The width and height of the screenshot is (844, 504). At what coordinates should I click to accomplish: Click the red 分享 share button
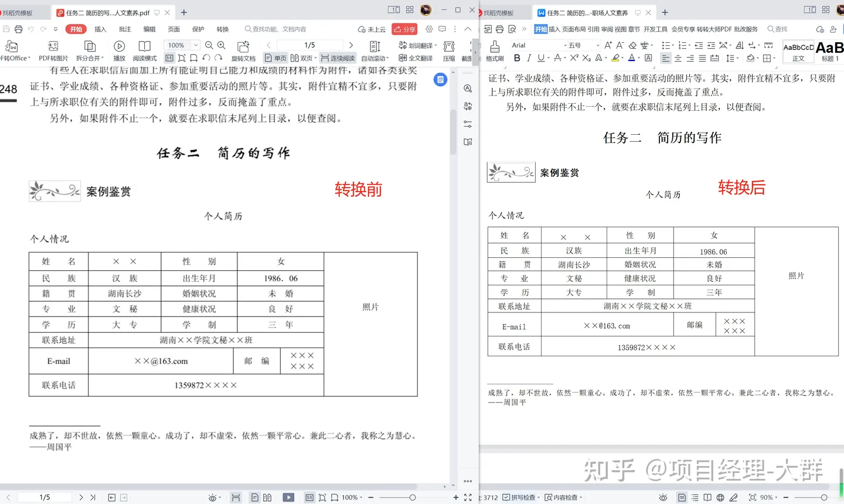point(404,29)
